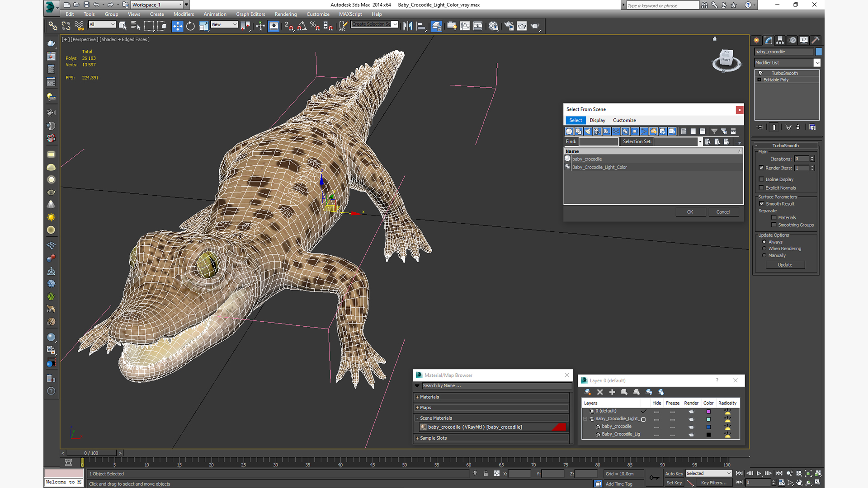Viewport: 868px width, 488px height.
Task: Enable Explicit Normals checkbox
Action: coord(761,188)
